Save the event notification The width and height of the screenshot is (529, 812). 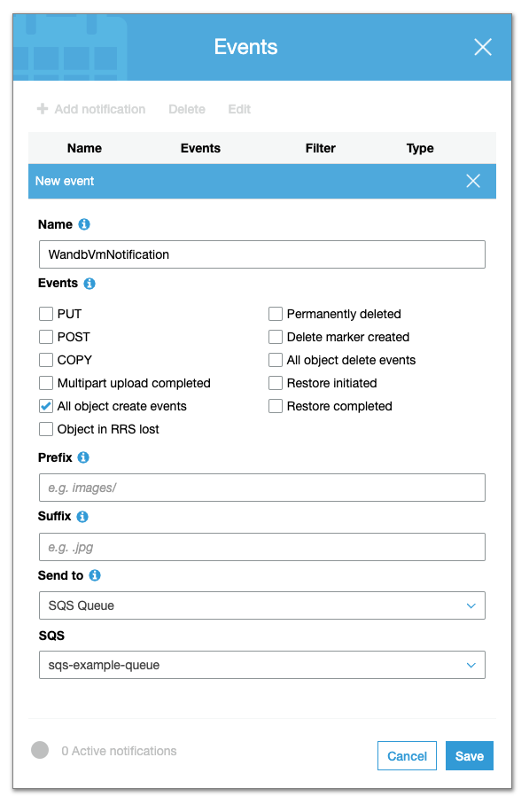469,755
